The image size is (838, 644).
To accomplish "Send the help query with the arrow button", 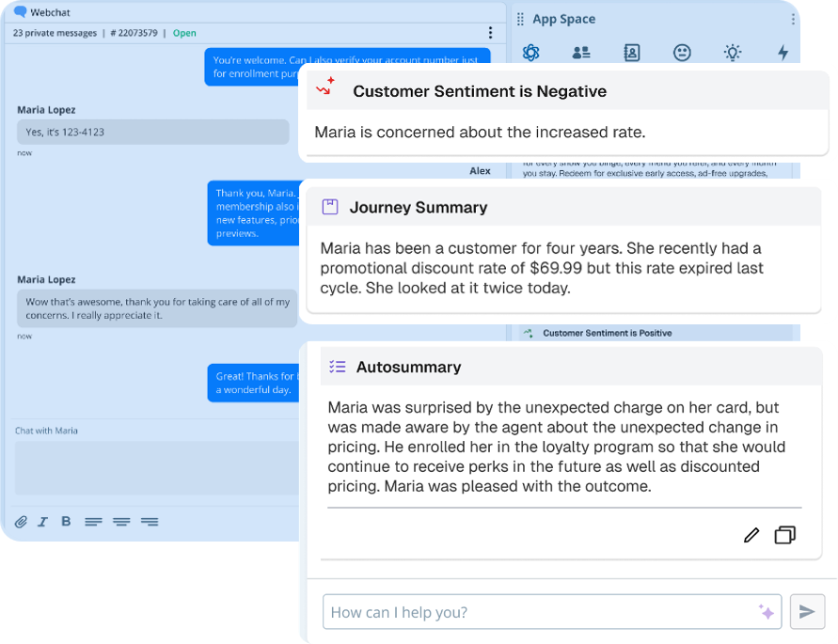I will click(x=807, y=611).
